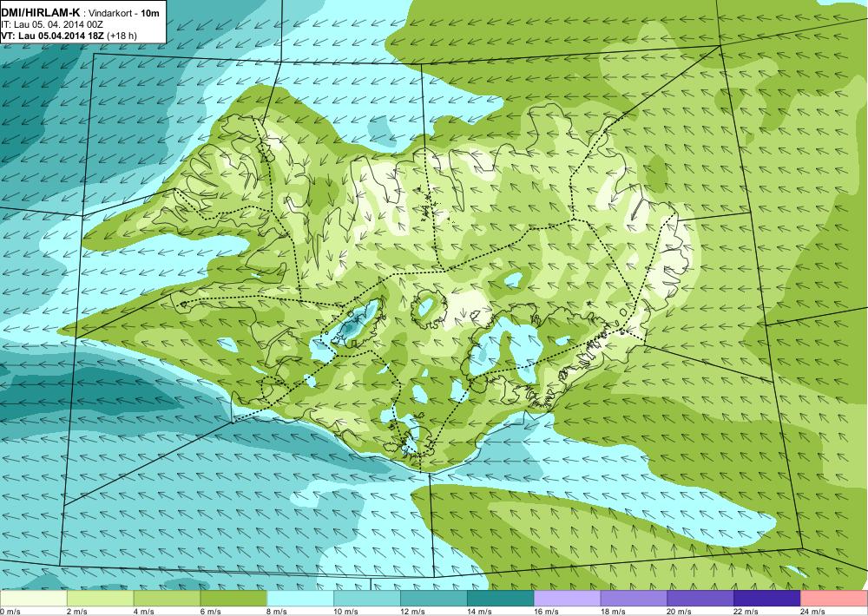Click the "10 m/s" legend label
Image resolution: width=868 pixels, height=616 pixels.
click(346, 612)
